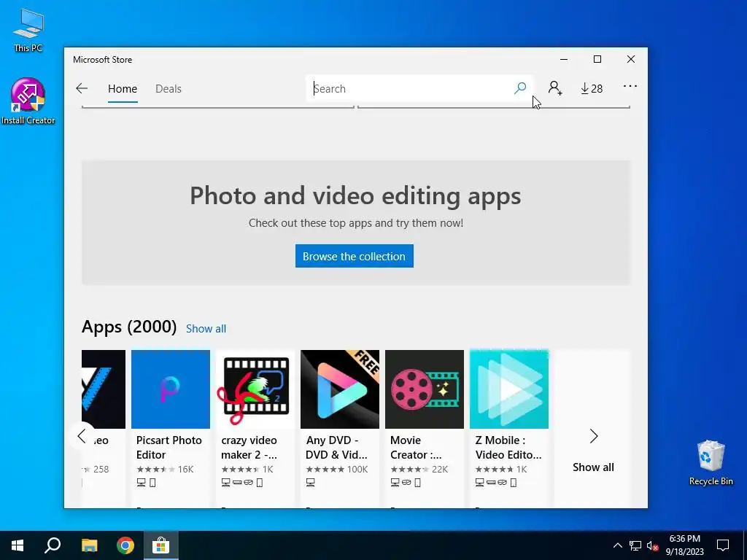Screen dimensions: 747x560
Task: Click Browse the collection button
Action: [x=354, y=256]
